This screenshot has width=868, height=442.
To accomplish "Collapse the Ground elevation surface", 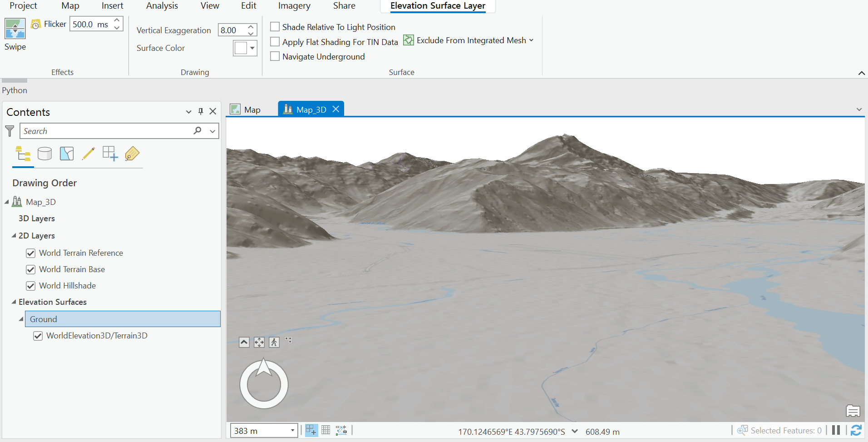I will pos(20,319).
